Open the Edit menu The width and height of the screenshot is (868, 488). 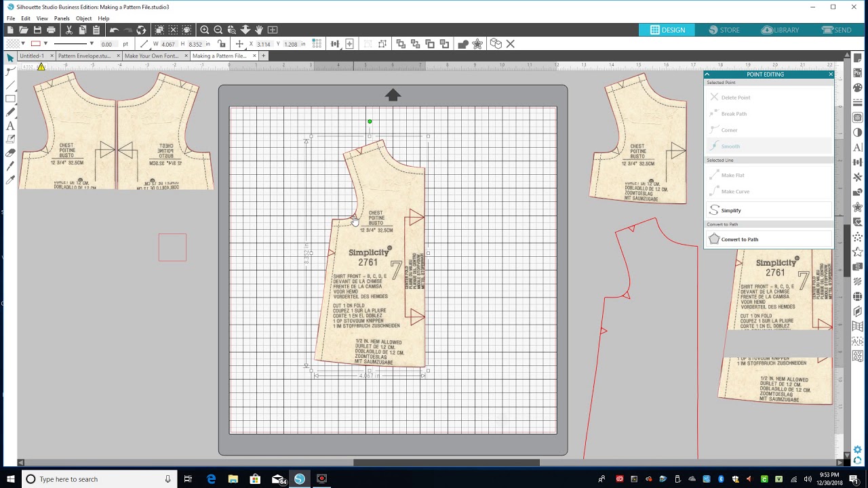coord(26,18)
